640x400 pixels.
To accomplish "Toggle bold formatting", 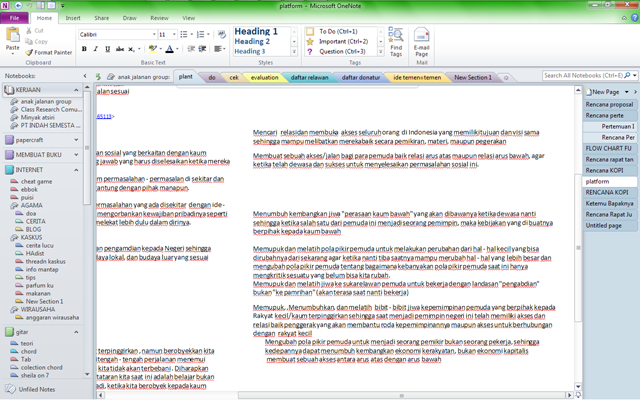I will coord(84,49).
